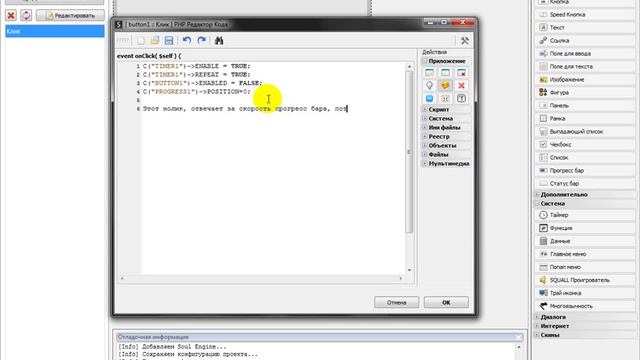Select the Панель component
640x360 pixels.
(x=585, y=105)
